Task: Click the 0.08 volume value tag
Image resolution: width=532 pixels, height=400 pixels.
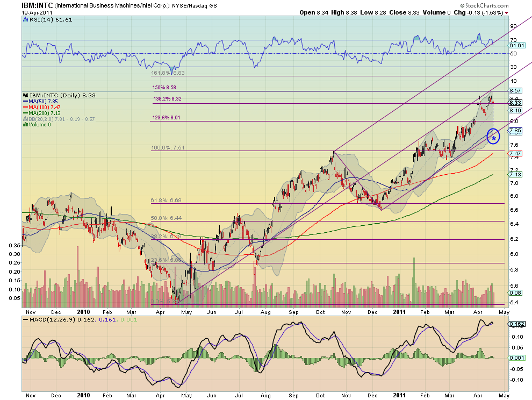Action: 515,292
